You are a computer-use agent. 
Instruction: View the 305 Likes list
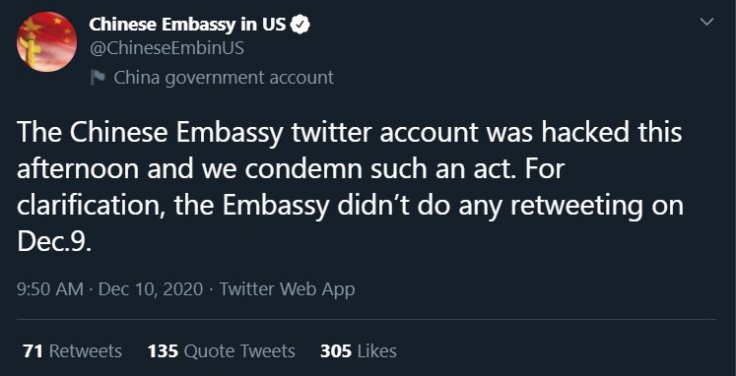click(358, 351)
